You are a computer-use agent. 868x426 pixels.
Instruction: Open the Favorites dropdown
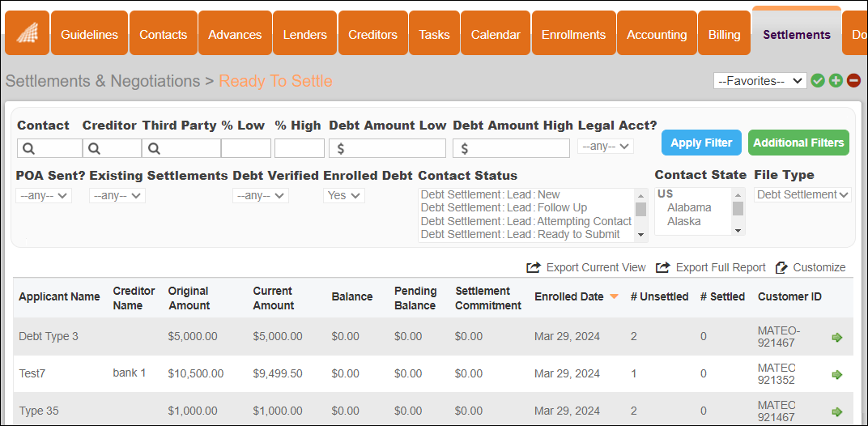click(x=759, y=81)
